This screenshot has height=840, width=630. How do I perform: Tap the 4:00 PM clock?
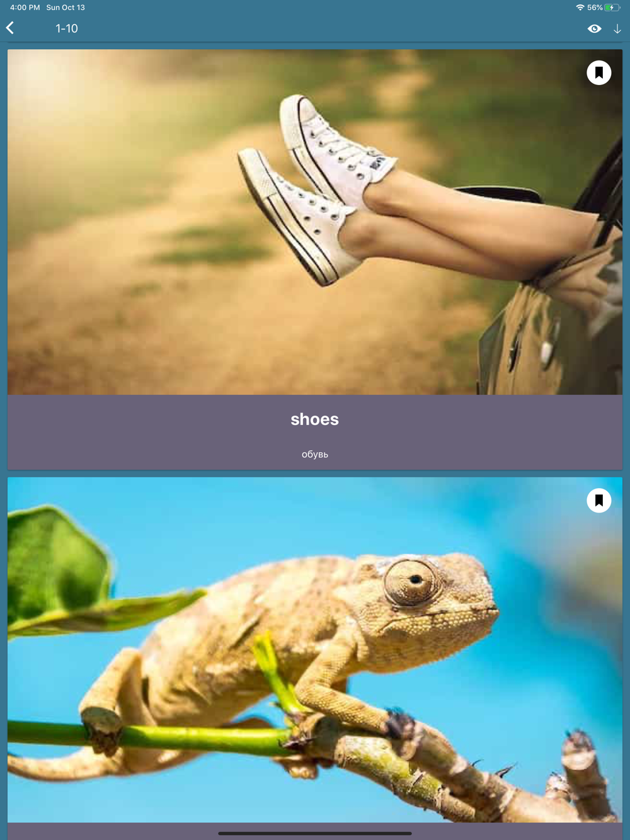pyautogui.click(x=25, y=8)
